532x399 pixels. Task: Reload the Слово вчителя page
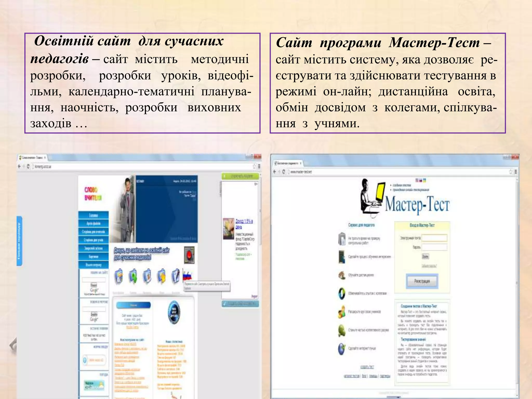(28, 166)
